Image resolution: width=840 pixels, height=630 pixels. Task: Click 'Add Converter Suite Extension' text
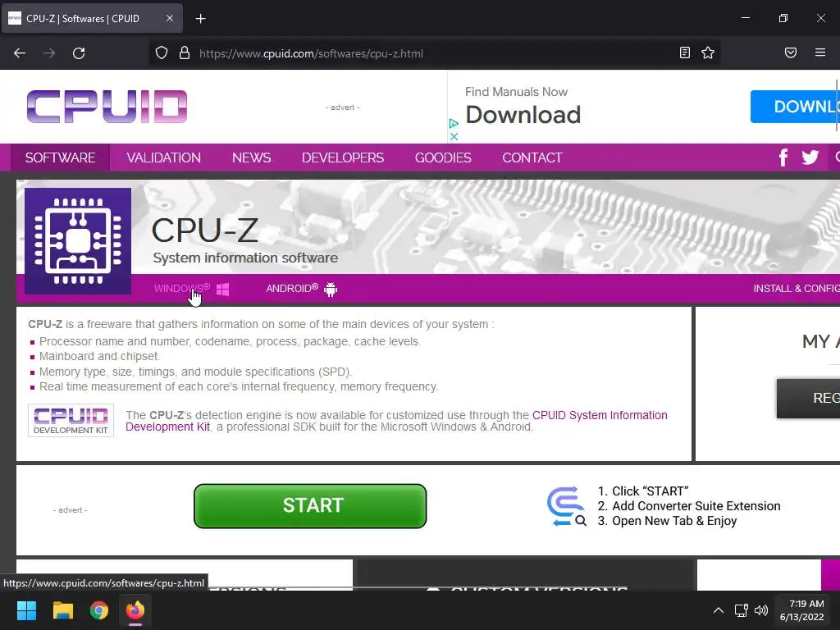pos(696,505)
